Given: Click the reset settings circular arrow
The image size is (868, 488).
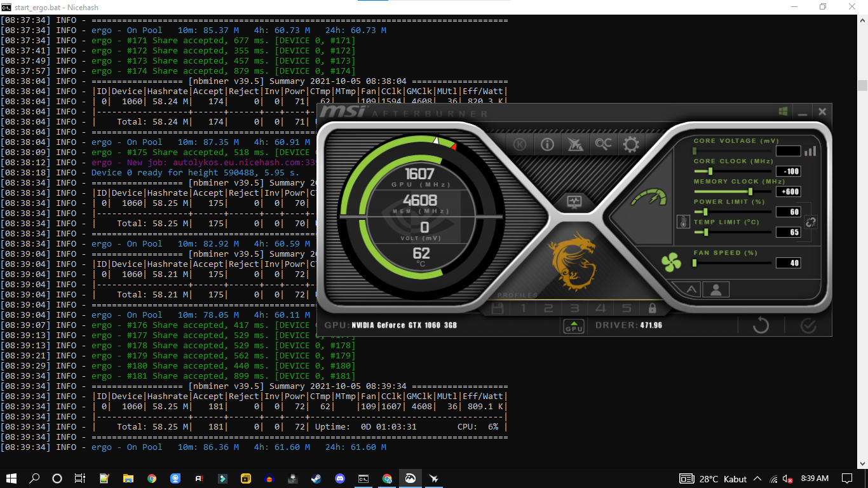Looking at the screenshot, I should pos(761,326).
